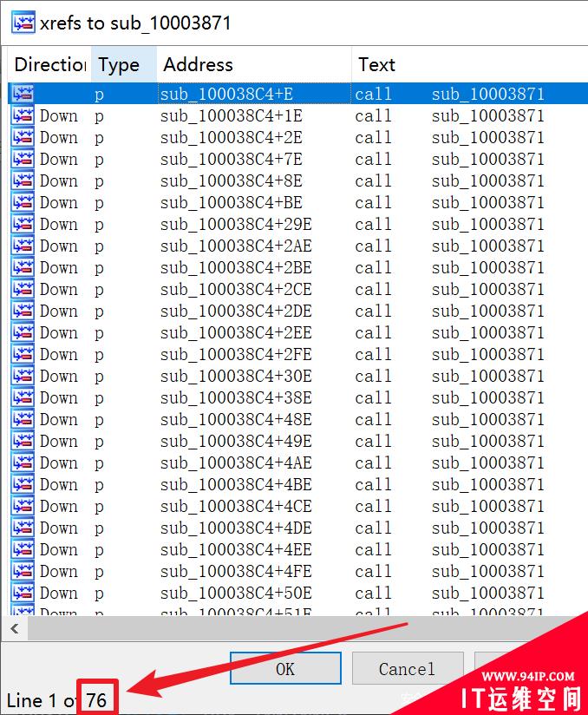Click the row icon for sub_100038C4+30E
This screenshot has width=588, height=715.
coord(23,376)
